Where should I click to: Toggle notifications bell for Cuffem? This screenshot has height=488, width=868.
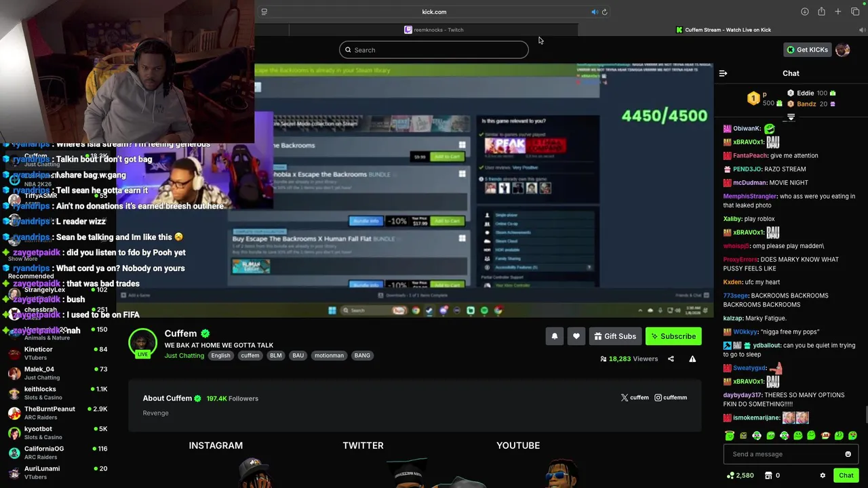tap(555, 336)
